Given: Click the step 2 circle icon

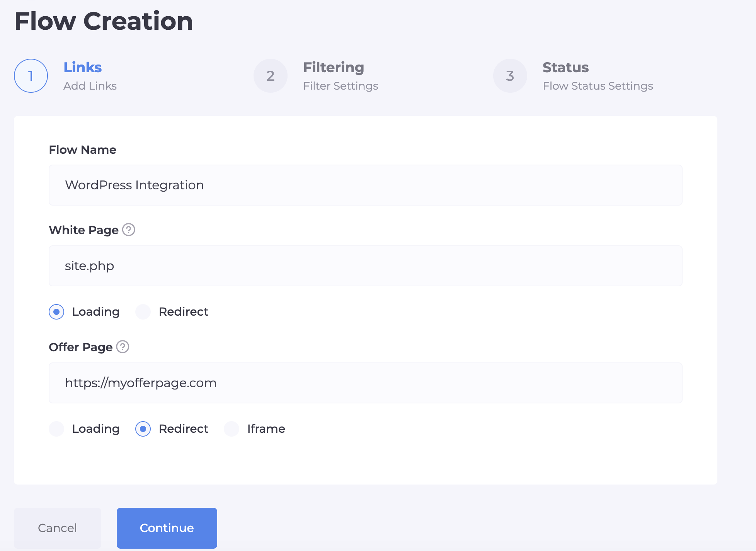Looking at the screenshot, I should pyautogui.click(x=271, y=76).
